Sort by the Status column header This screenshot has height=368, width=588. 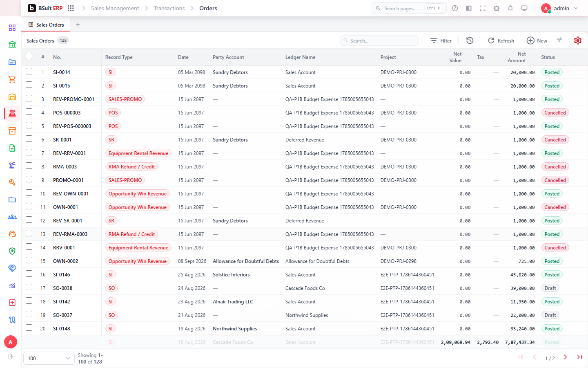click(x=548, y=57)
